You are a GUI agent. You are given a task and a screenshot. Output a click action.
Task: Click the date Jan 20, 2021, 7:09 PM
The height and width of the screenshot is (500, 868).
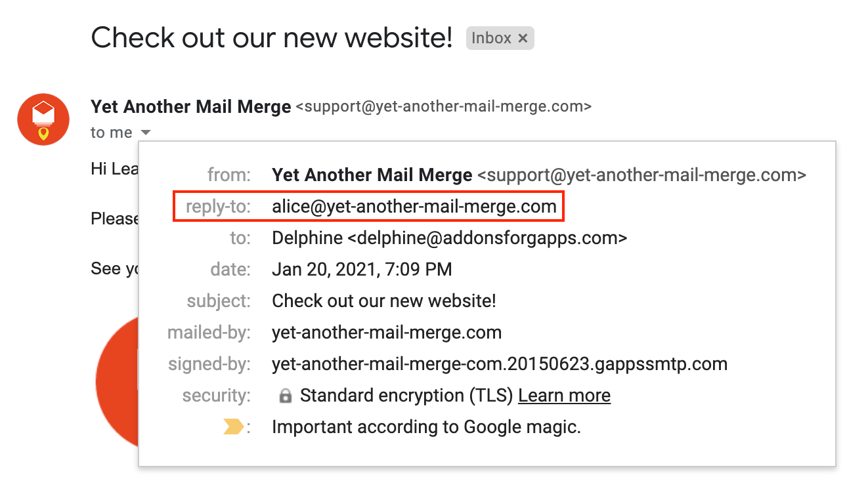tap(362, 270)
